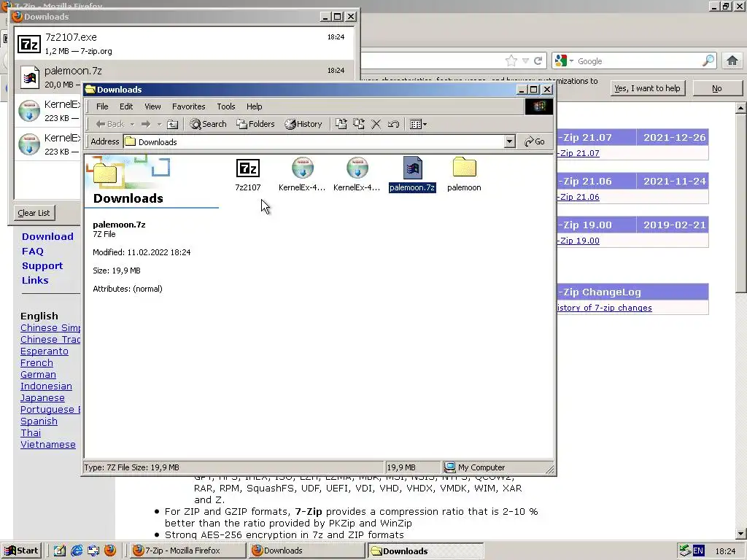747x560 pixels.
Task: Open the Links link in 7-Zip sidebar
Action: [35, 281]
